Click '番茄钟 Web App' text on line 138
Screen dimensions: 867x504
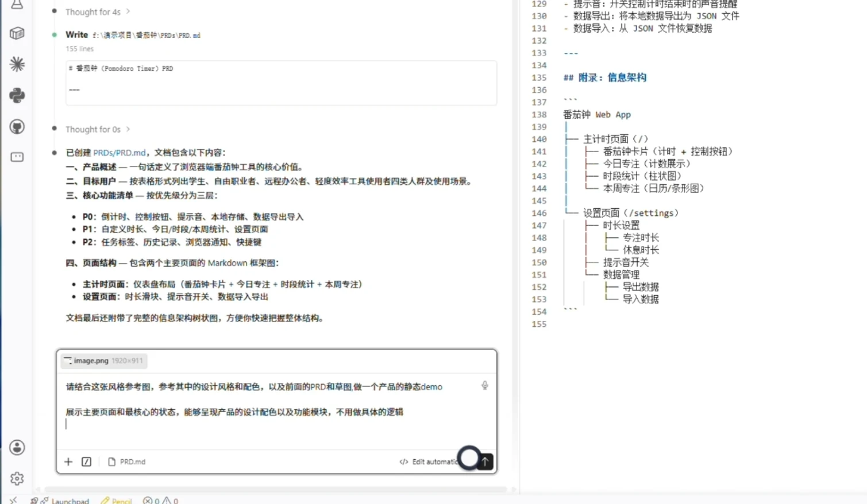point(597,115)
